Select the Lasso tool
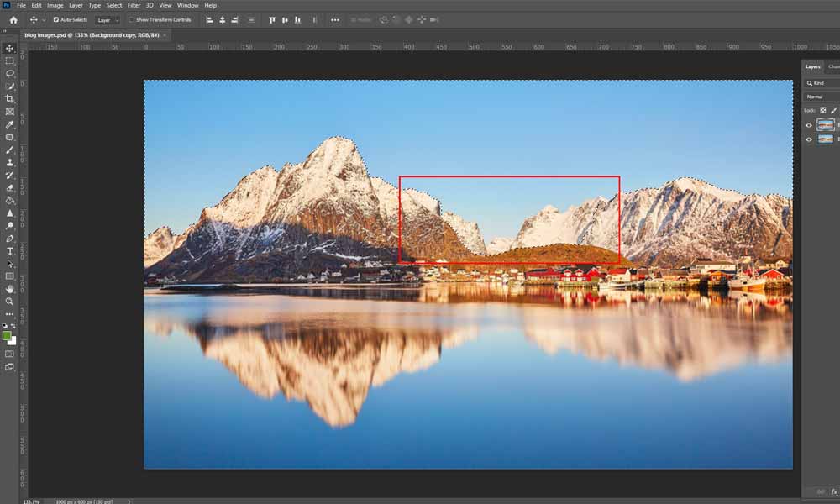Viewport: 840px width, 504px height. (x=10, y=73)
